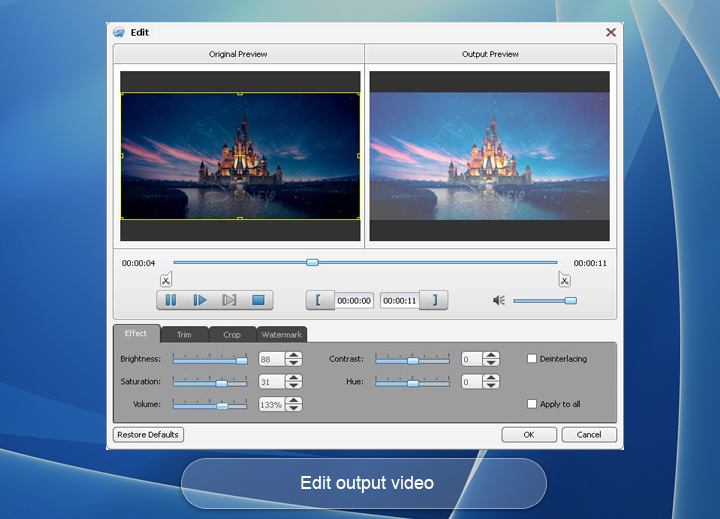720x519 pixels.
Task: Decrease Hue with down arrow
Action: (x=491, y=385)
